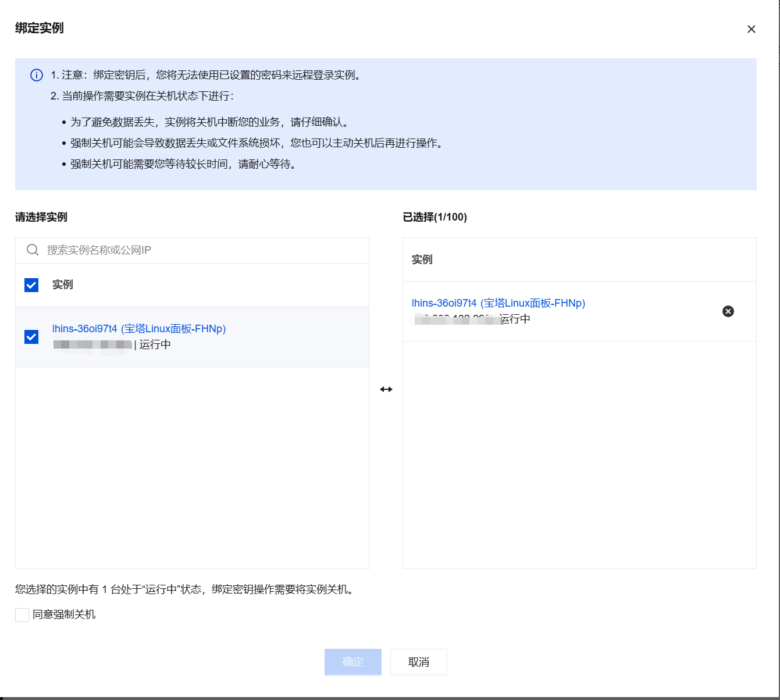Click the double-arrow transfer icon

pyautogui.click(x=386, y=389)
